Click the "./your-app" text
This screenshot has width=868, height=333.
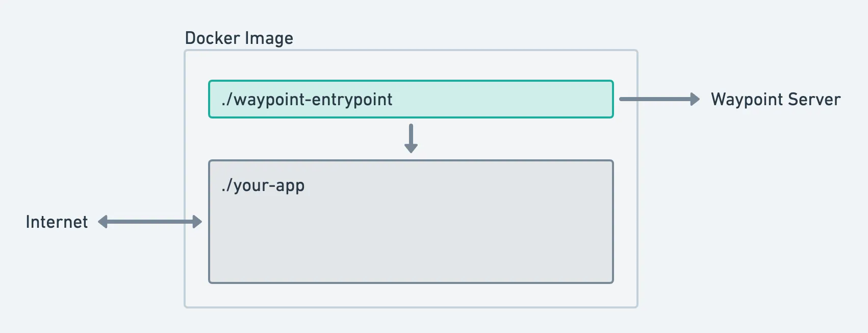263,185
